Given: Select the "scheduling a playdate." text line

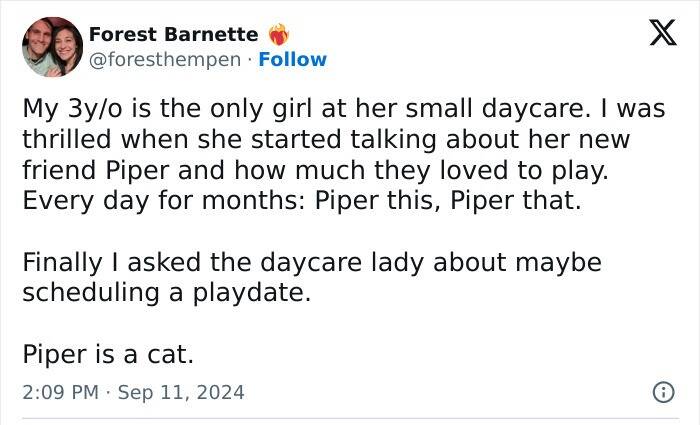Looking at the screenshot, I should click(159, 293).
